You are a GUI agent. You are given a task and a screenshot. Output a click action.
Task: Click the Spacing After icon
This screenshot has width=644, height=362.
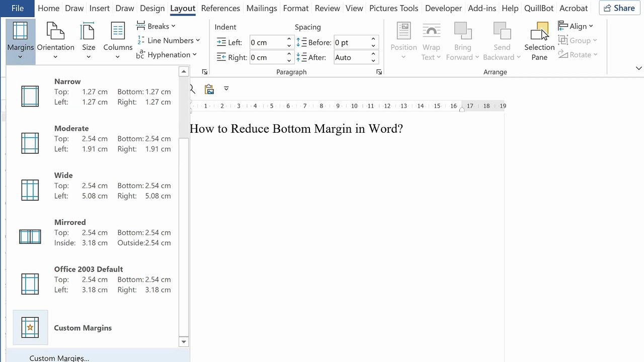[x=301, y=57]
